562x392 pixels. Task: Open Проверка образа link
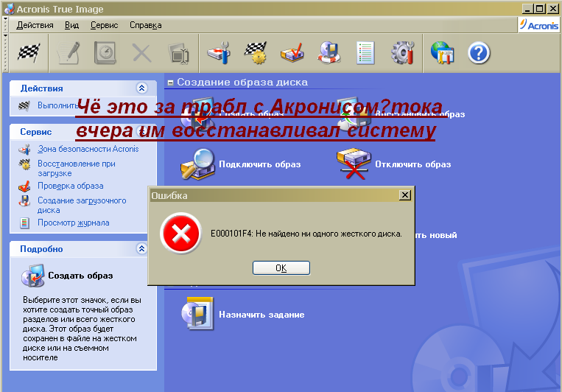(x=71, y=186)
